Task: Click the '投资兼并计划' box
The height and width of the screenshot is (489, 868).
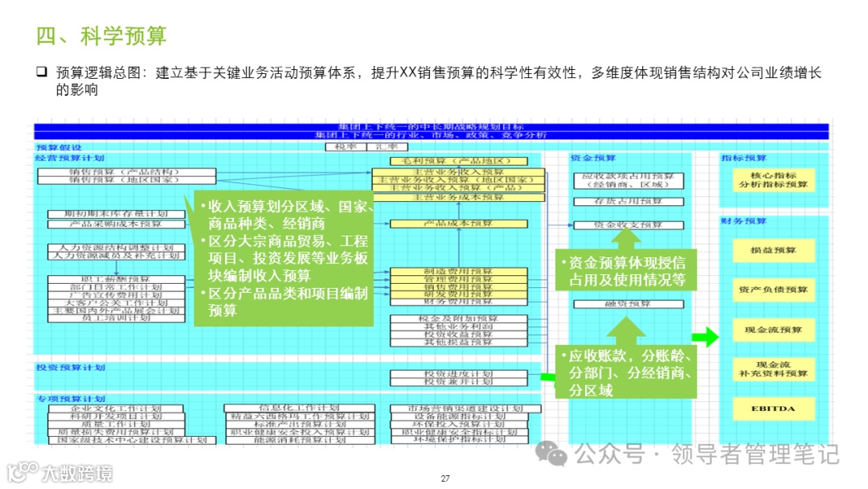Action: tap(459, 381)
